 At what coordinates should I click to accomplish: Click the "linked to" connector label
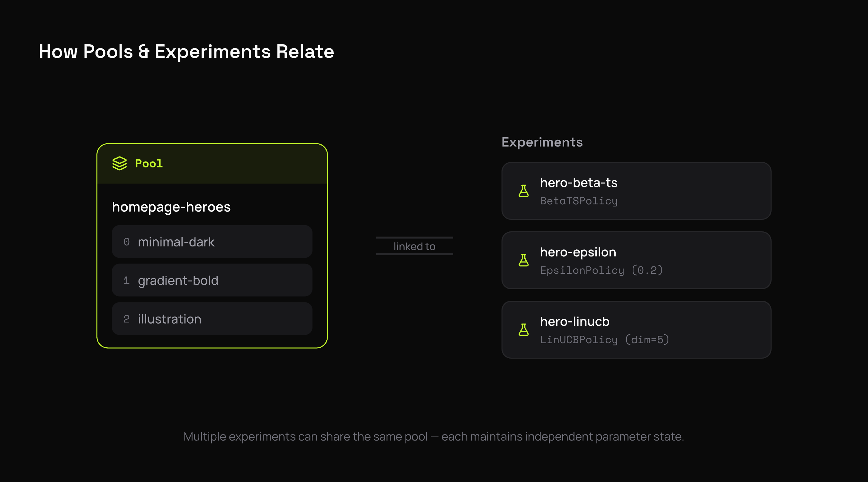(414, 246)
